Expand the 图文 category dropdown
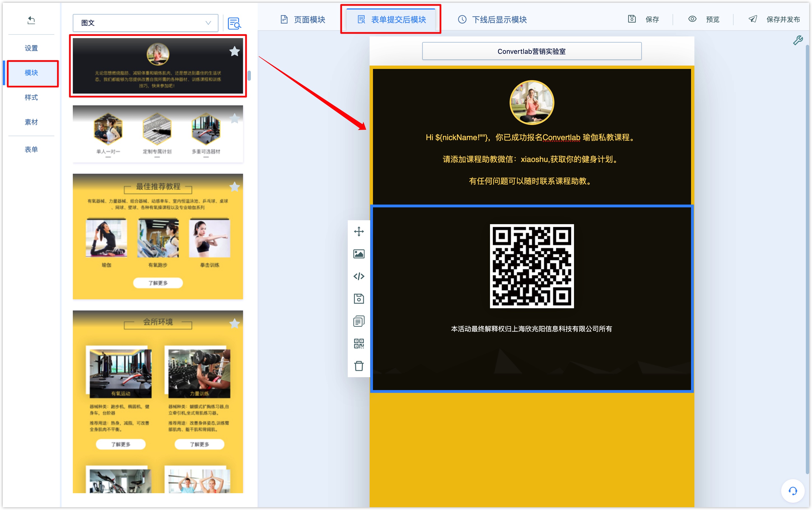Image resolution: width=812 pixels, height=510 pixels. [145, 23]
